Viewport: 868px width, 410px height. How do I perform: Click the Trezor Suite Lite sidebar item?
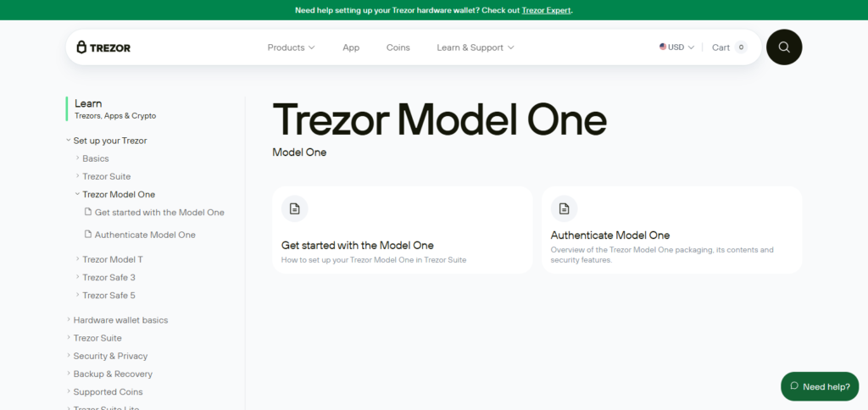click(106, 407)
